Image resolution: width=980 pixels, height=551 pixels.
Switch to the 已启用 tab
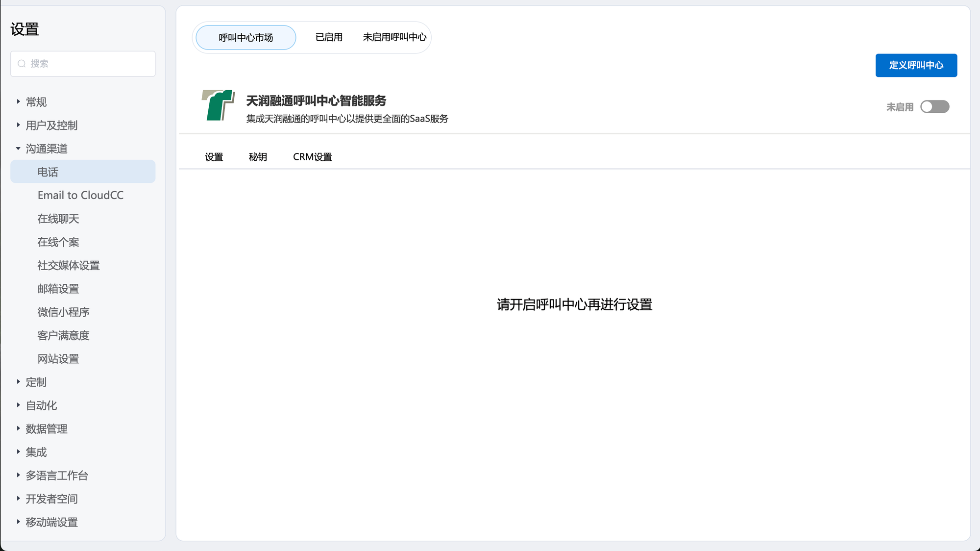point(329,37)
